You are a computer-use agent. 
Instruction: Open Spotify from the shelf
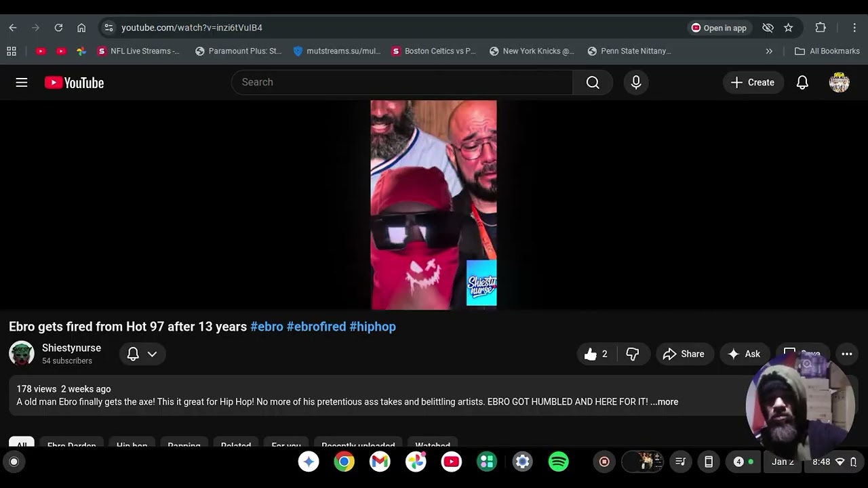(558, 462)
